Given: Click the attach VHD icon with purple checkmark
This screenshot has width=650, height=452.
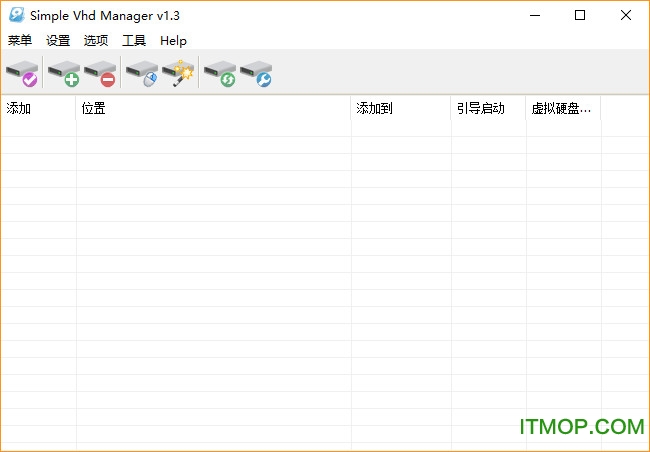Looking at the screenshot, I should (x=22, y=73).
